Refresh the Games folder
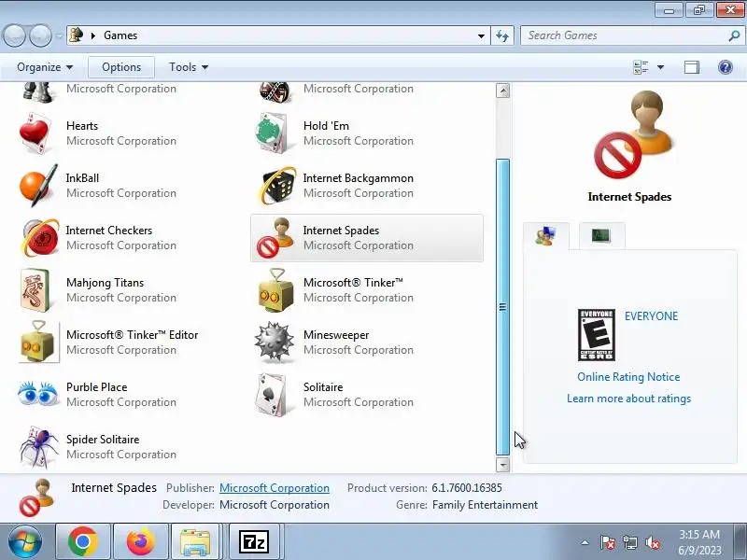Image resolution: width=747 pixels, height=560 pixels. click(x=502, y=35)
